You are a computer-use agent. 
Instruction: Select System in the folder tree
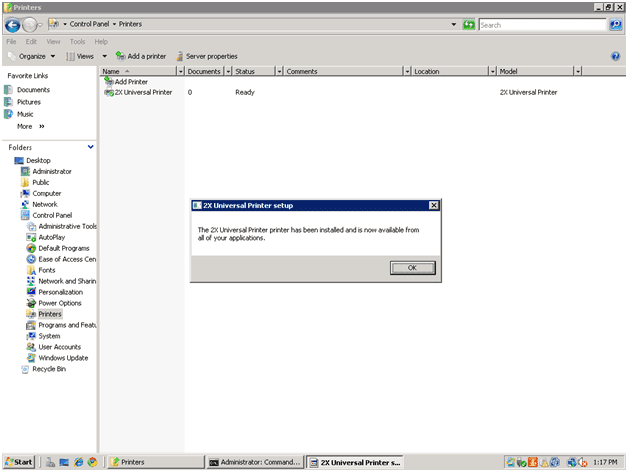click(x=49, y=336)
